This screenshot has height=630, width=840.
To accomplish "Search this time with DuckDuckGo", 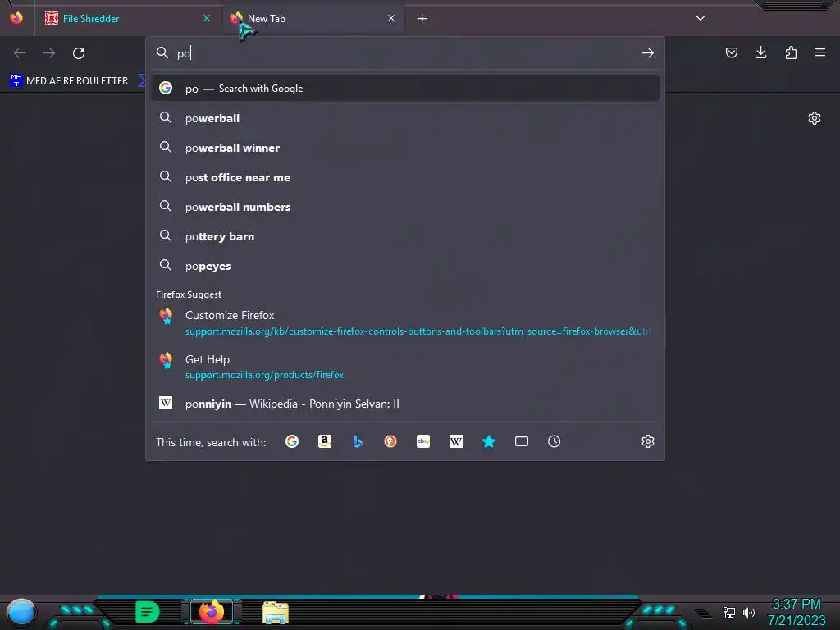I will [x=390, y=441].
